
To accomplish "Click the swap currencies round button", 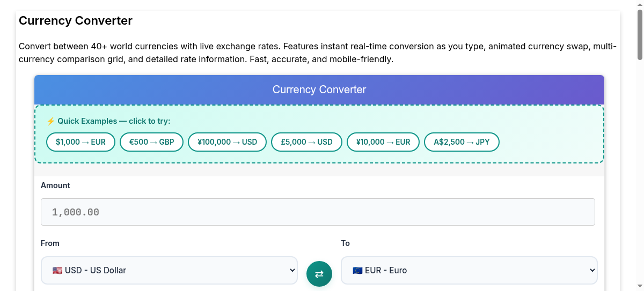I will point(319,274).
